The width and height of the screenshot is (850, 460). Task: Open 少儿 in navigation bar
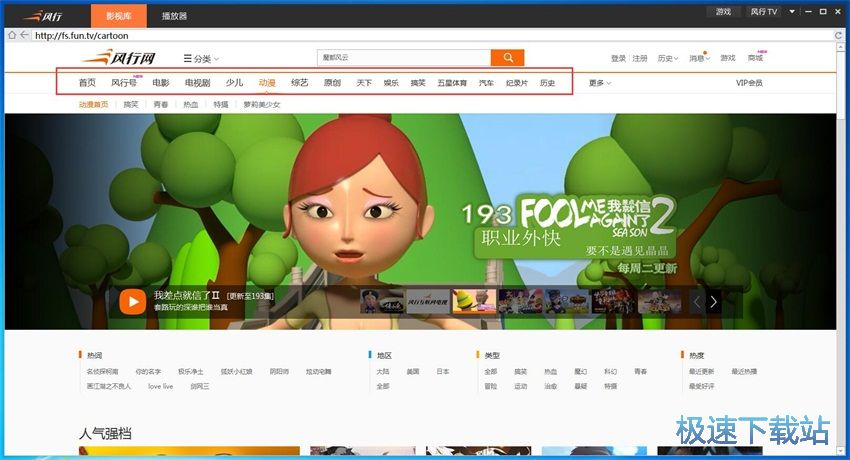(234, 82)
